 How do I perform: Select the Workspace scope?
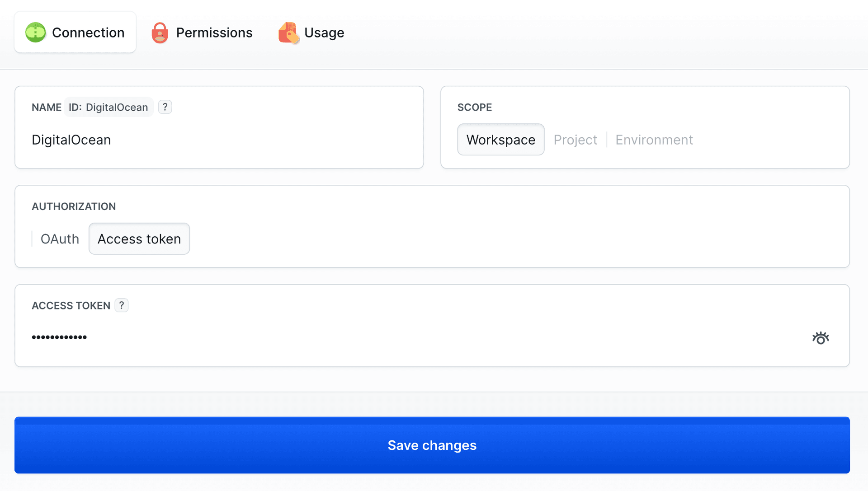click(x=500, y=140)
